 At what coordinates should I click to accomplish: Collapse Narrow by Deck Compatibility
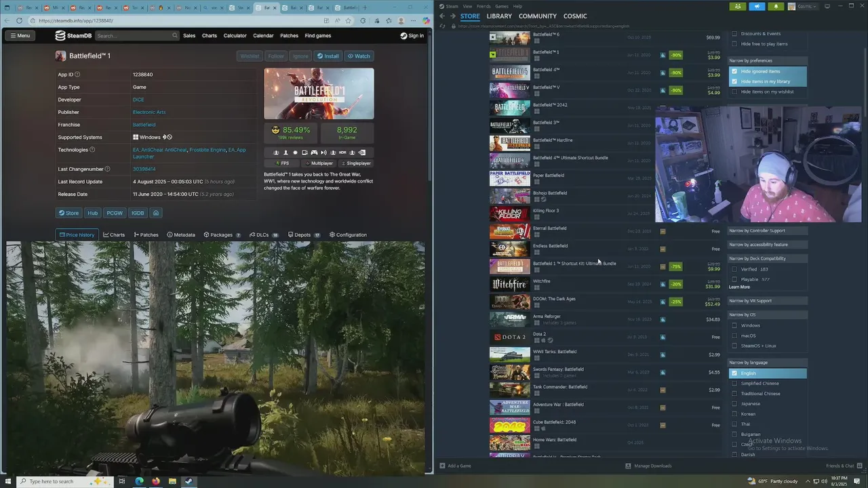tap(767, 258)
